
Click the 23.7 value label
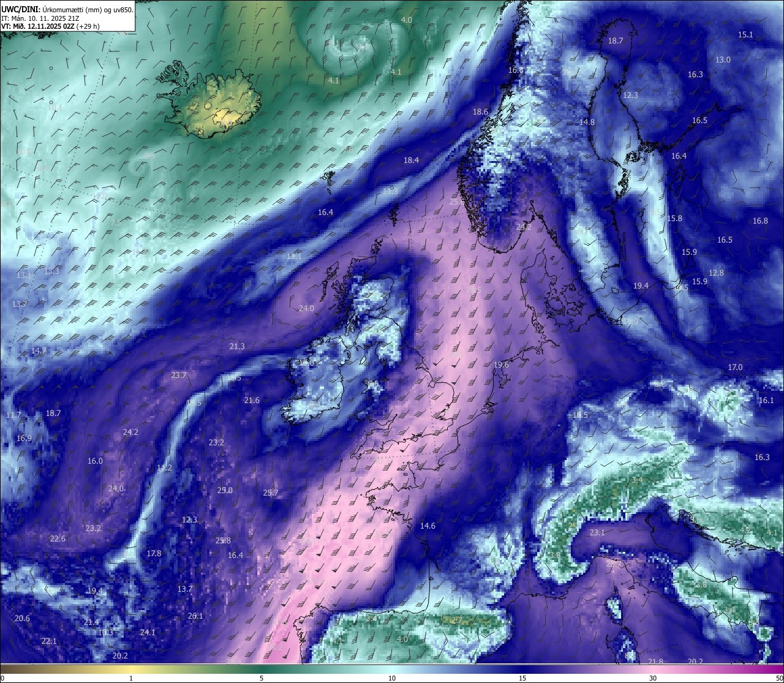[179, 375]
